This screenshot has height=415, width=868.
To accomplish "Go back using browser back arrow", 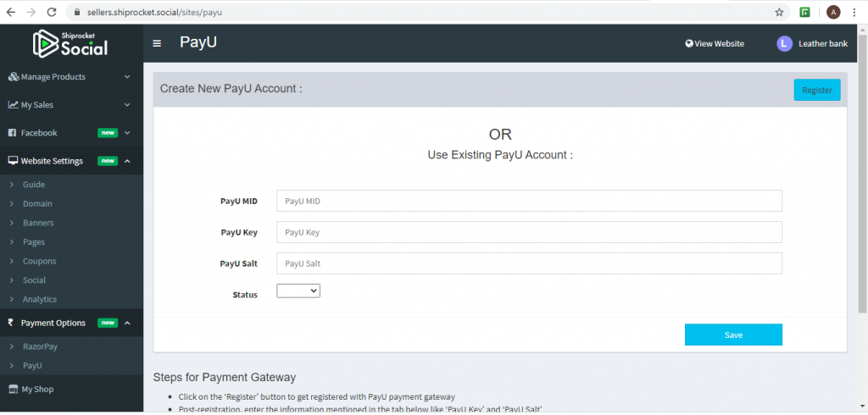I will (x=11, y=12).
